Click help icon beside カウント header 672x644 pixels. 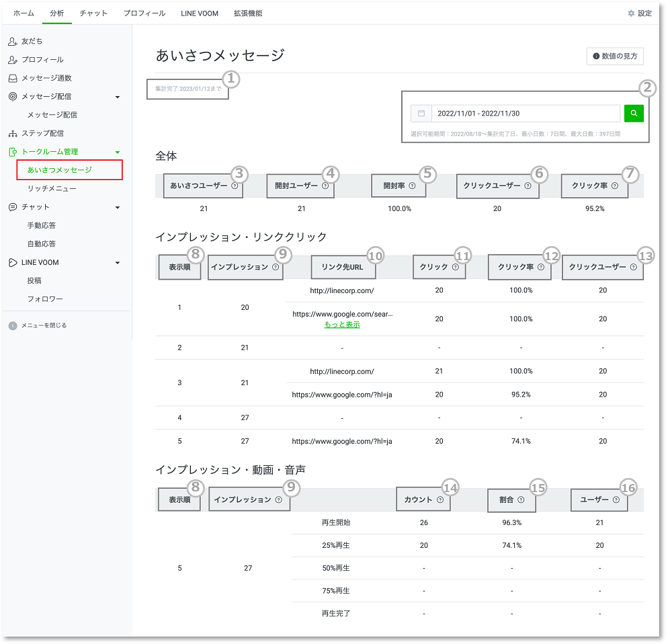(440, 499)
